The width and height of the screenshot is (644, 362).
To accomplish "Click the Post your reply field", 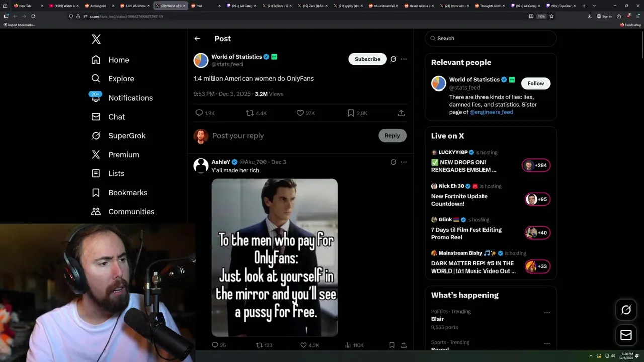I will [x=292, y=136].
